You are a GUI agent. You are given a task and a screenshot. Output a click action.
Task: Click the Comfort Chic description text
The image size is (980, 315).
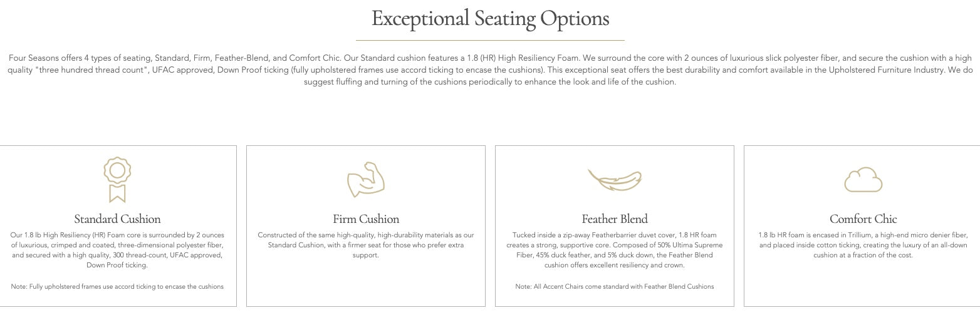(x=863, y=245)
